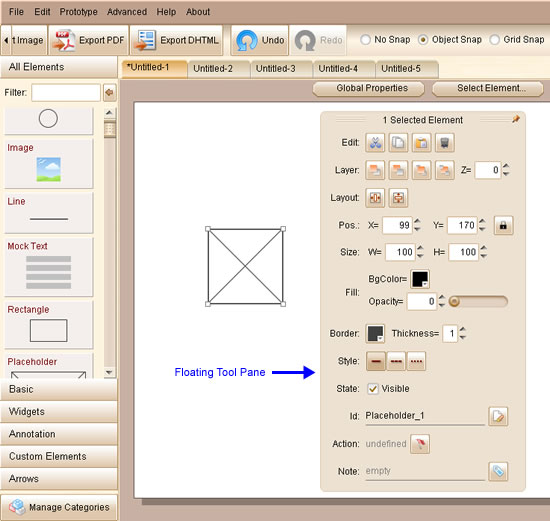Viewport: 550px width, 521px height.
Task: Select solid border style
Action: tap(376, 361)
